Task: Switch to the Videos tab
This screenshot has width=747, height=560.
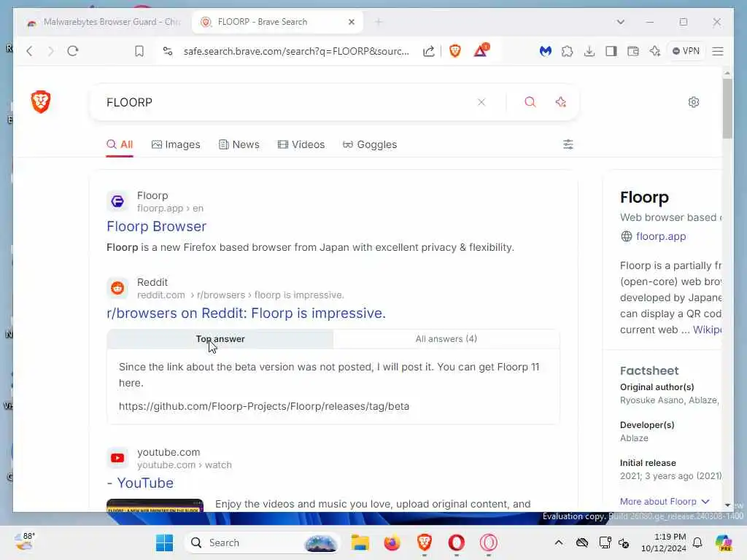Action: 301,144
